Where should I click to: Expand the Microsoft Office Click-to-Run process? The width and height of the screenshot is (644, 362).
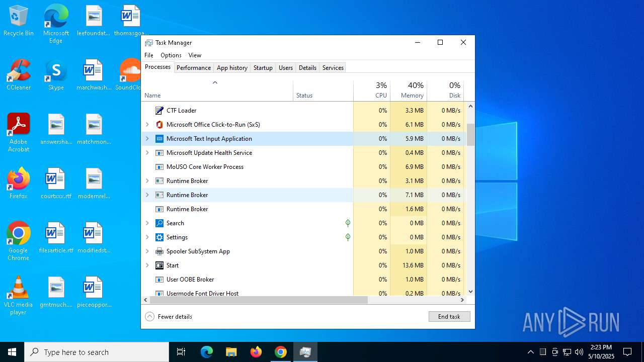(x=147, y=124)
